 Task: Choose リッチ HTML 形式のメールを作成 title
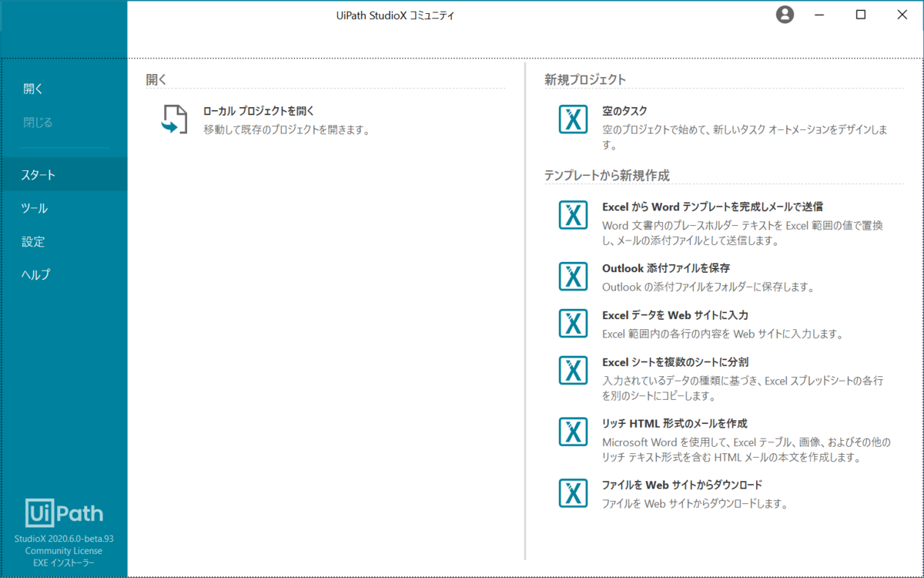coord(675,423)
